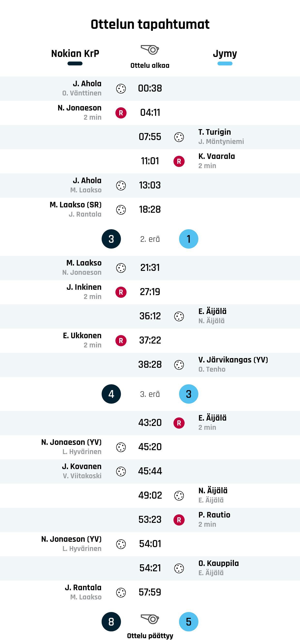This screenshot has height=644, width=300.
Task: Click the red penalty icon for K. Vaarala
Action: (179, 162)
